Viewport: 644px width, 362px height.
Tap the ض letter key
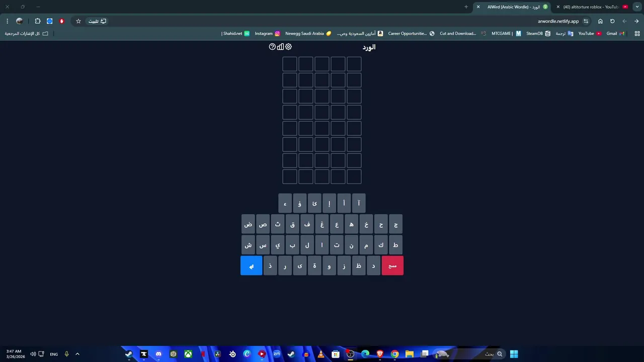pyautogui.click(x=248, y=224)
